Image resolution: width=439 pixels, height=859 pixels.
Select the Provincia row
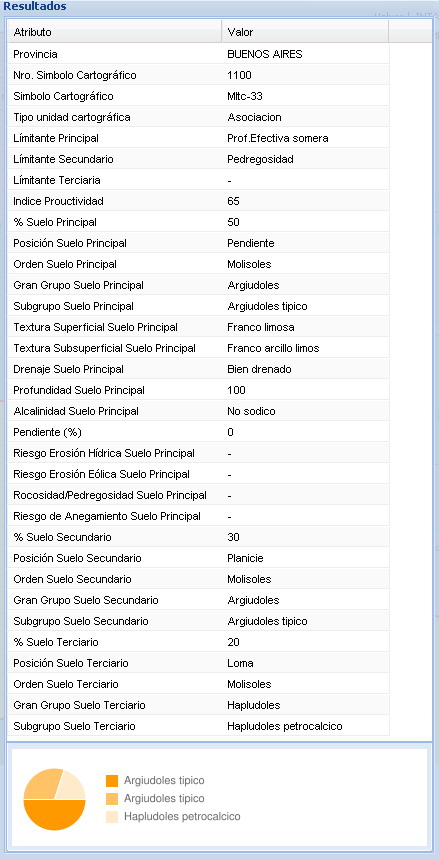[x=198, y=54]
